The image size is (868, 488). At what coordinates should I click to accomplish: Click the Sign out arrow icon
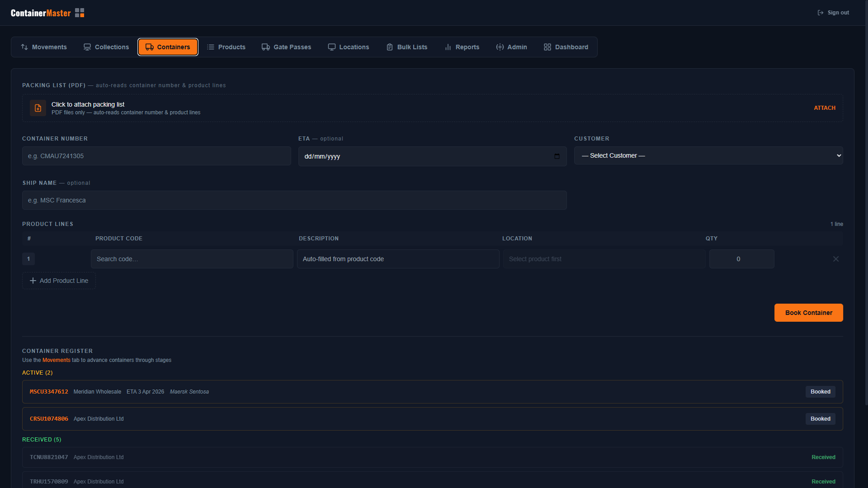[x=820, y=13]
